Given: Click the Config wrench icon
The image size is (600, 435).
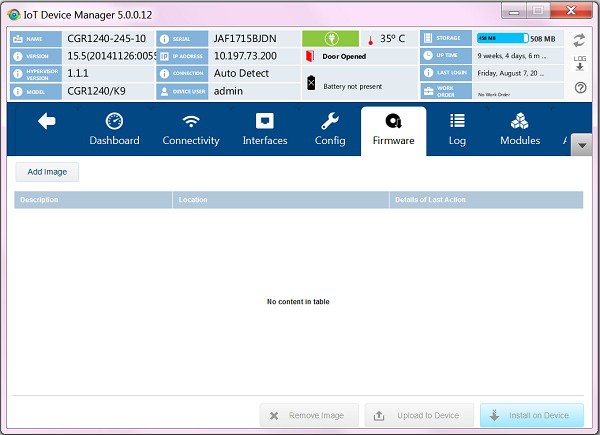Looking at the screenshot, I should point(330,121).
